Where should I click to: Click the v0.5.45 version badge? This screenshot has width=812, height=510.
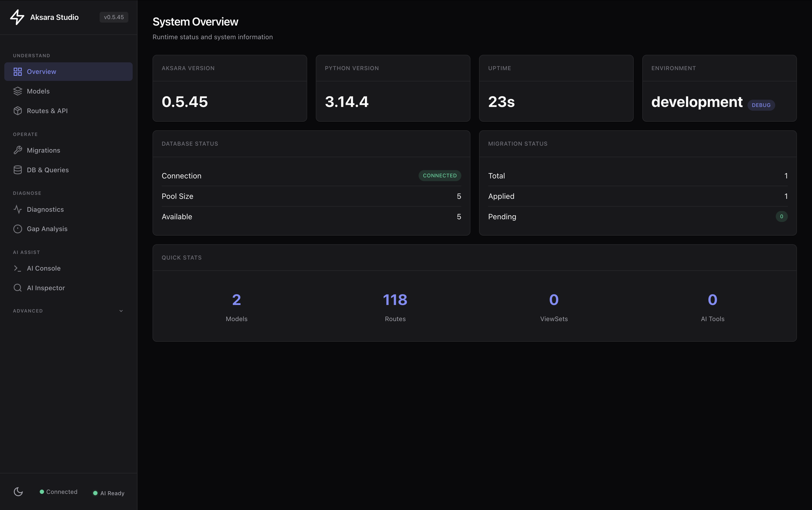point(114,17)
